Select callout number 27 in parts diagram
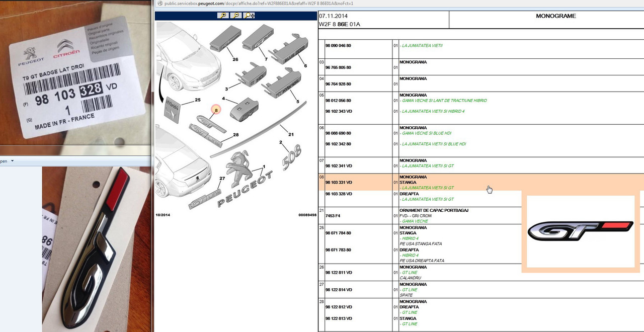Viewport: 644px width, 332px height. pyautogui.click(x=223, y=179)
